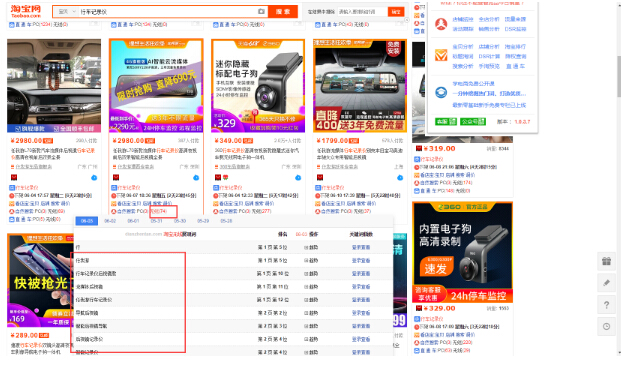
Task: Click the gift icon in right sidebar
Action: [606, 261]
